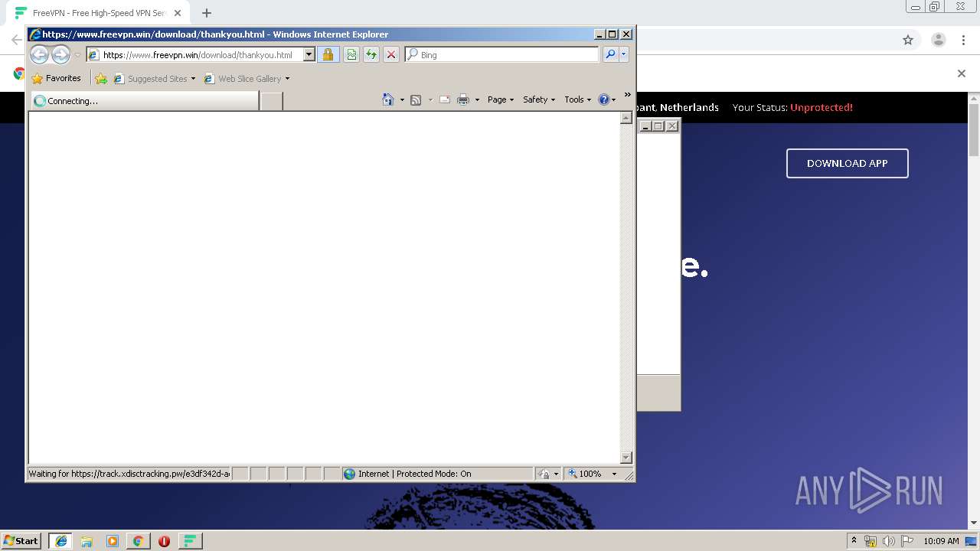Select the Connecting... tab
980x551 pixels.
pyautogui.click(x=144, y=100)
